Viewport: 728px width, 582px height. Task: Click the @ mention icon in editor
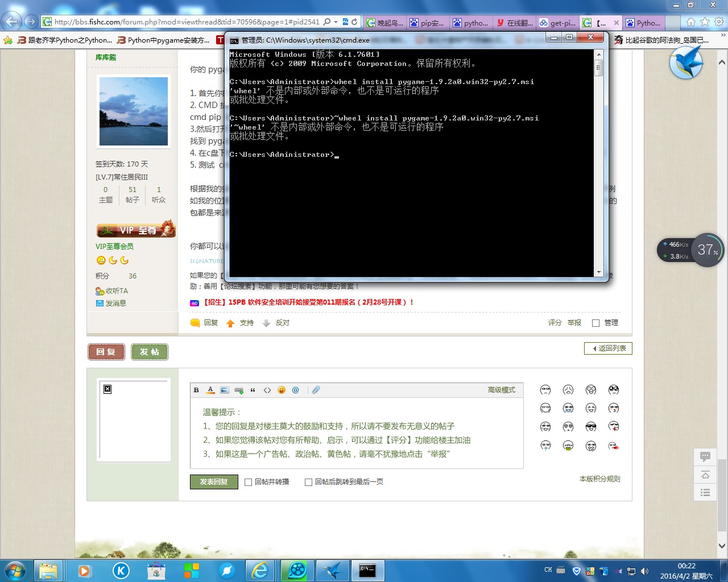(296, 390)
